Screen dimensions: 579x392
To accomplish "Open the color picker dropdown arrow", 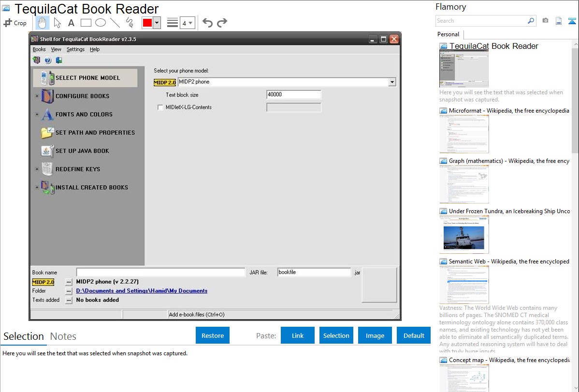I will point(157,23).
